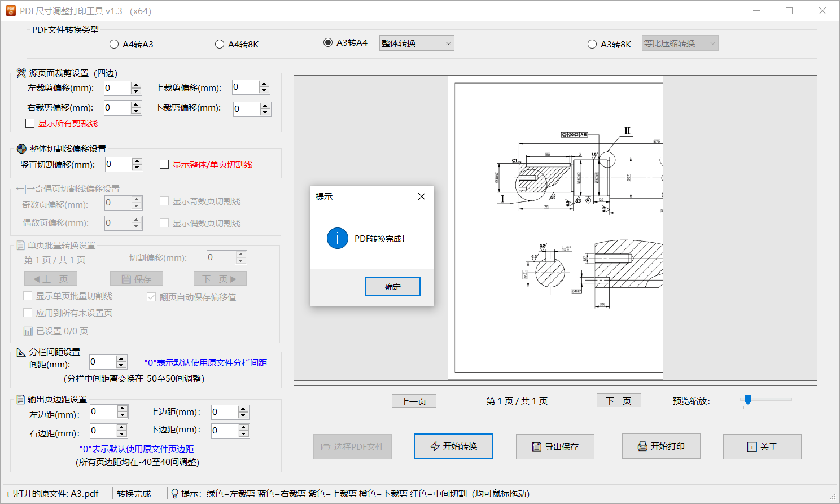The width and height of the screenshot is (840, 504).
Task: Click the ◀上一页 button in batch settings
Action: pos(51,279)
